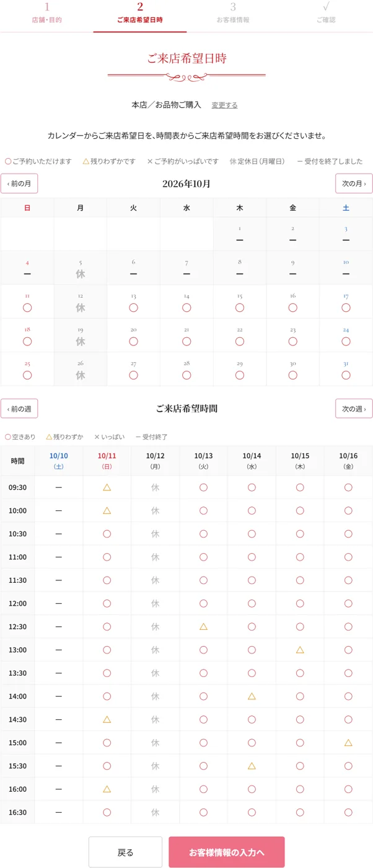Click closed-day 休 on October 12
This screenshot has width=373, height=868.
[81, 308]
